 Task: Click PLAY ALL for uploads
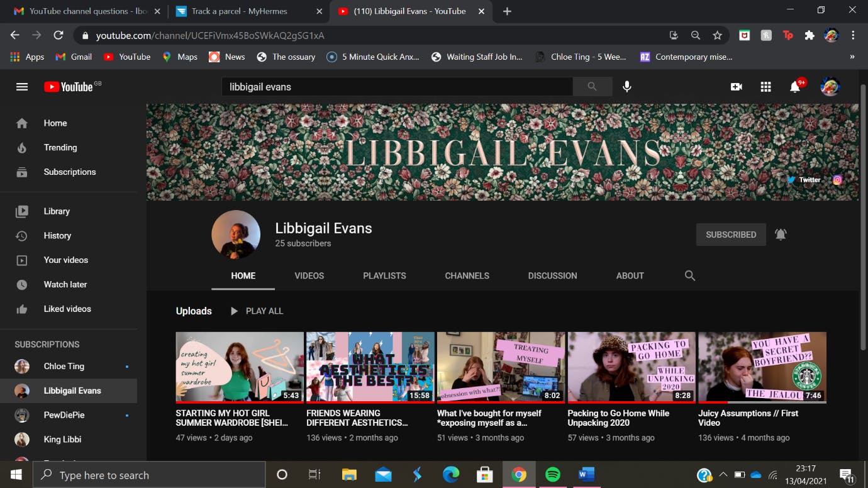(x=257, y=311)
